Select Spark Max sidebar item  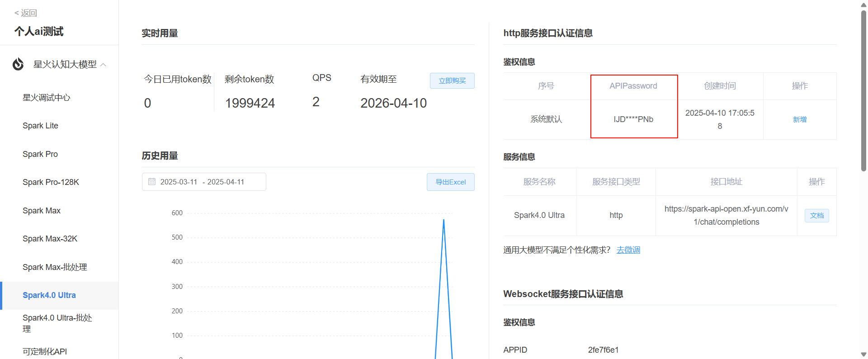(42, 211)
